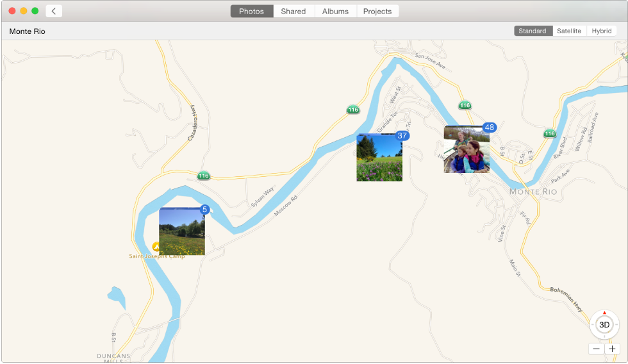Viewport: 628px width, 364px height.
Task: Select Standard map view
Action: (x=533, y=31)
